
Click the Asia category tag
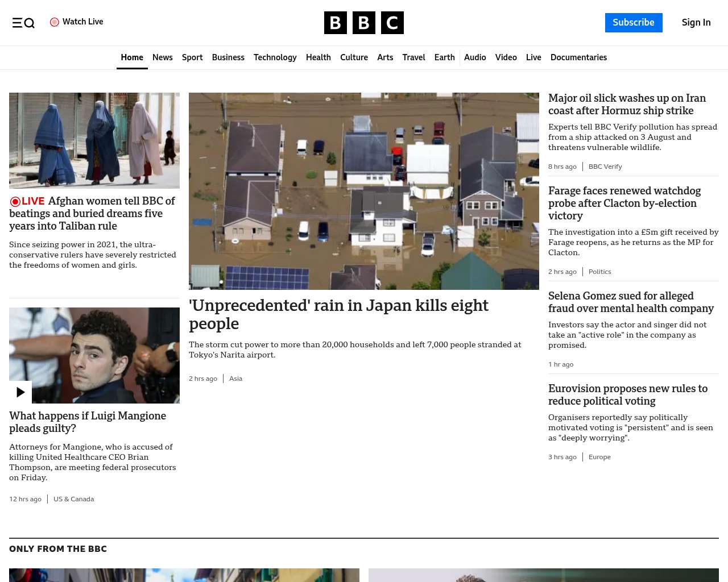click(x=235, y=379)
